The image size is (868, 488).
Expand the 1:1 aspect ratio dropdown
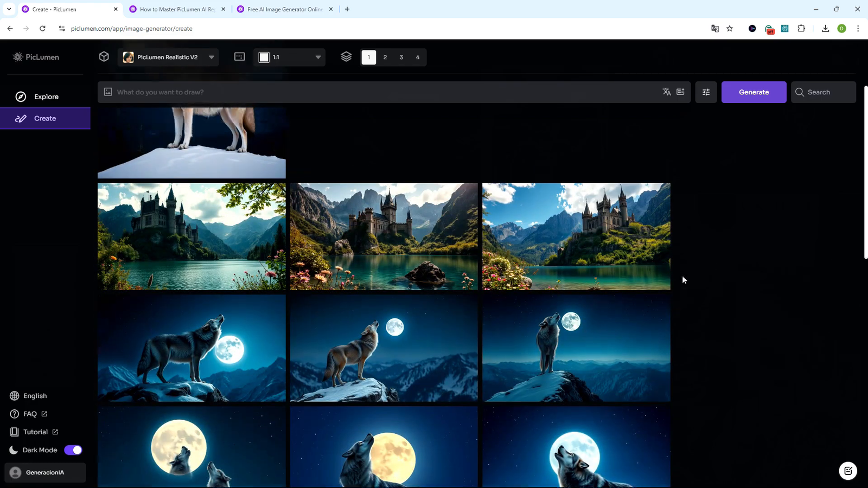pos(289,56)
